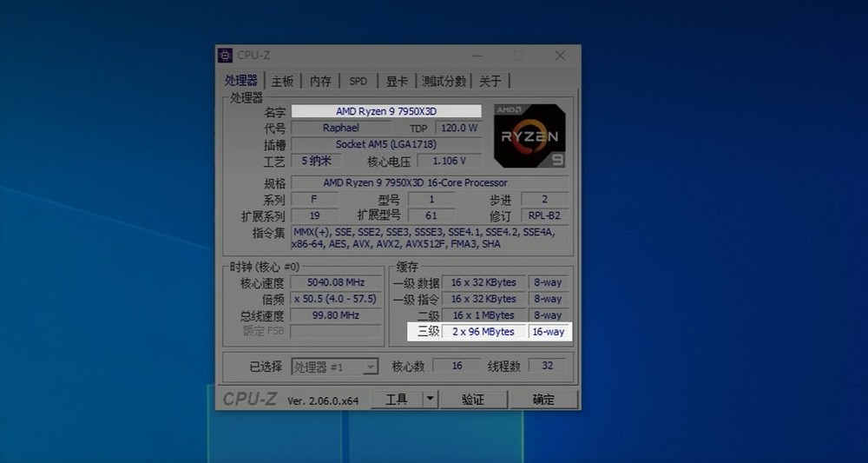Click the 系列 value F
868x463 pixels.
pos(314,200)
